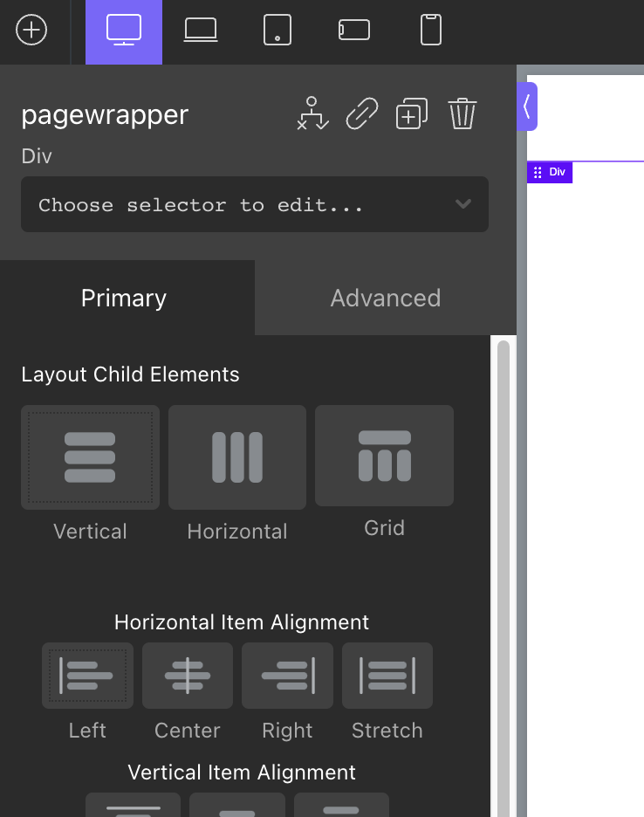Click the inheritance indicator icon
644x817 pixels.
coord(312,113)
